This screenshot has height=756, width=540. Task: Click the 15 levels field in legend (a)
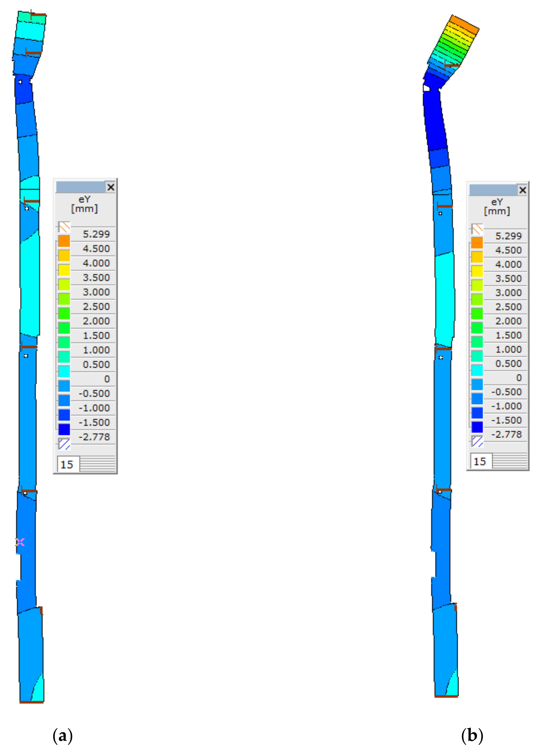68,464
